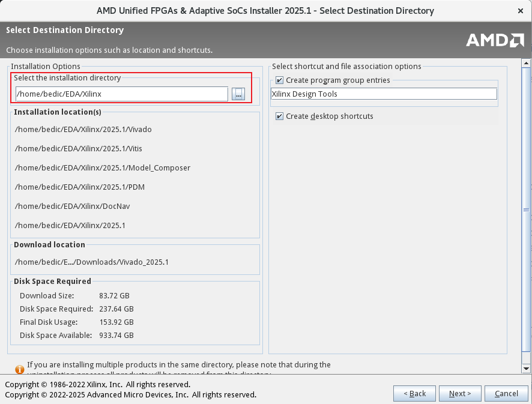Click the scroll down arrow on the right scrollbar
This screenshot has width=532, height=404.
pyautogui.click(x=527, y=368)
